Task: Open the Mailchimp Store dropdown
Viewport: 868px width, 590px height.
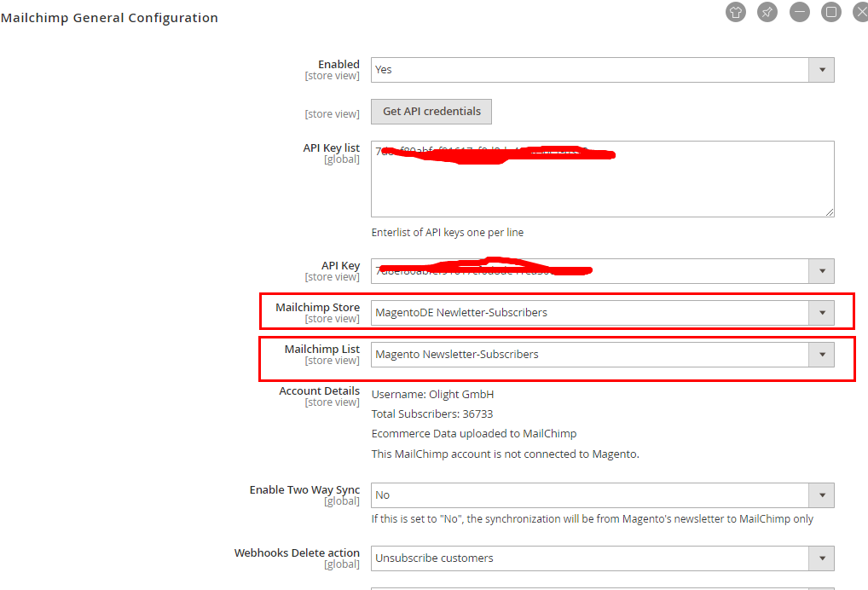Action: click(602, 313)
